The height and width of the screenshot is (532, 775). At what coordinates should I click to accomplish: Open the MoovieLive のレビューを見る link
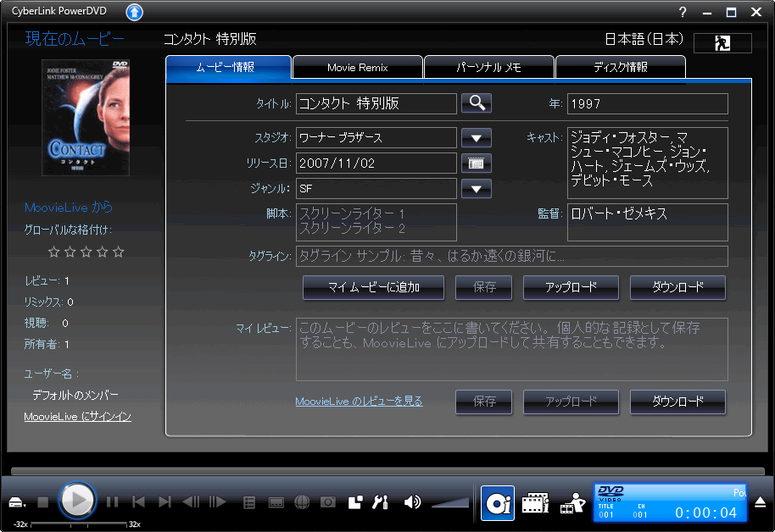(359, 401)
